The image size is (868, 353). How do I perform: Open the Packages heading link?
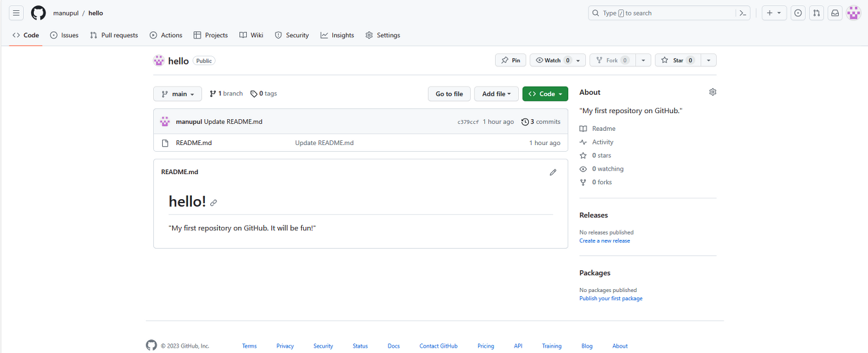[595, 273]
